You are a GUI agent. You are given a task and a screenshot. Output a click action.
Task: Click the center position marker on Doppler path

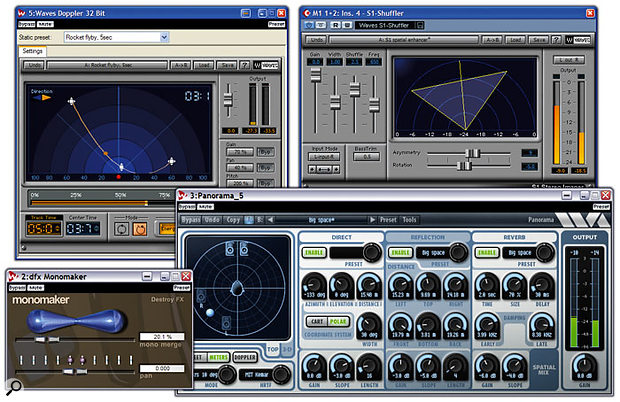pyautogui.click(x=121, y=167)
